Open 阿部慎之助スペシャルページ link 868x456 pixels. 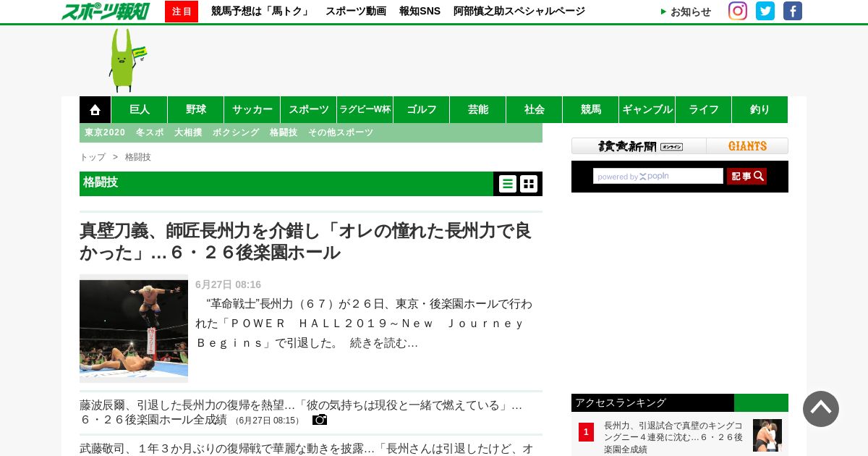519,11
